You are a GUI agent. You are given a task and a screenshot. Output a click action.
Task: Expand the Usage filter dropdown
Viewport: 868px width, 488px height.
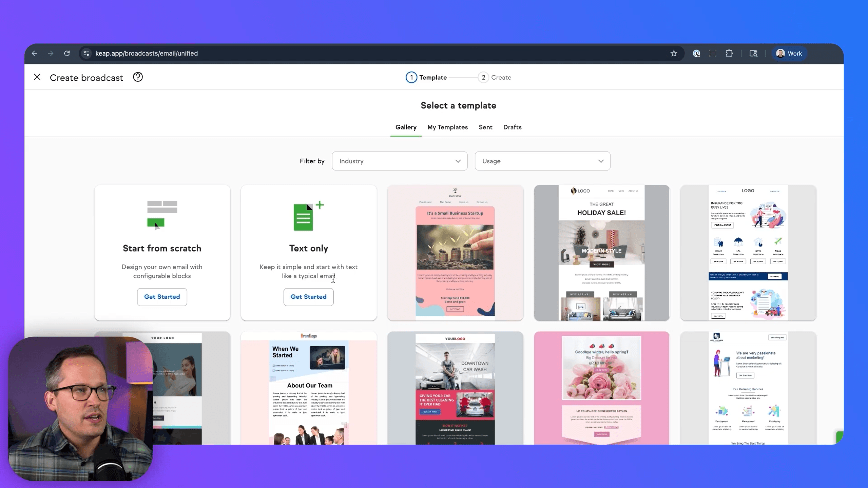[x=542, y=161]
